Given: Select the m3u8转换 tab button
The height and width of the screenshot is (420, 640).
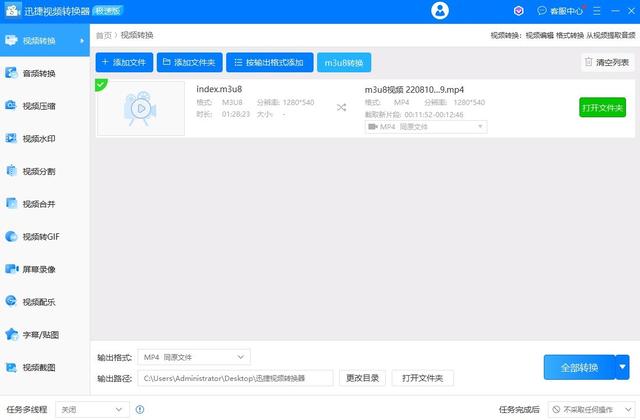Looking at the screenshot, I should coord(344,62).
